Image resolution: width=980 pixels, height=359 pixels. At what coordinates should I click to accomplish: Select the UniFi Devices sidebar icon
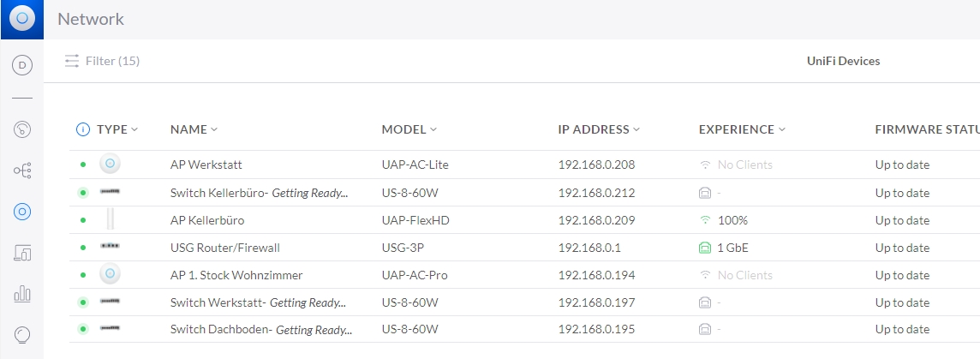click(x=22, y=211)
